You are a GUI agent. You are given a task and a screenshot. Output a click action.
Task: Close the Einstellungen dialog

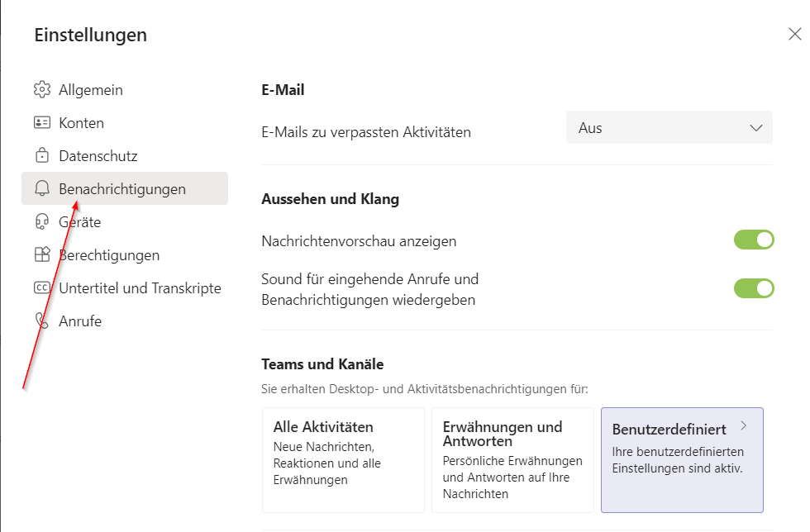(795, 34)
